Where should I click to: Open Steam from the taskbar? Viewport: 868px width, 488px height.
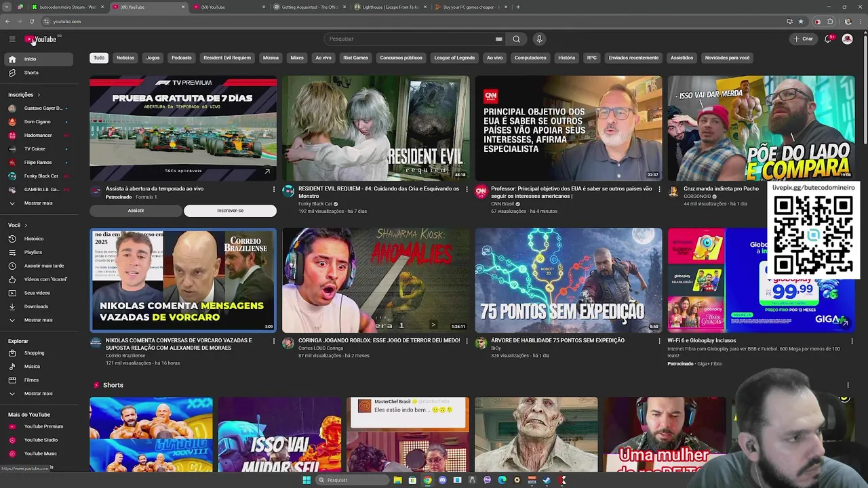click(x=547, y=480)
